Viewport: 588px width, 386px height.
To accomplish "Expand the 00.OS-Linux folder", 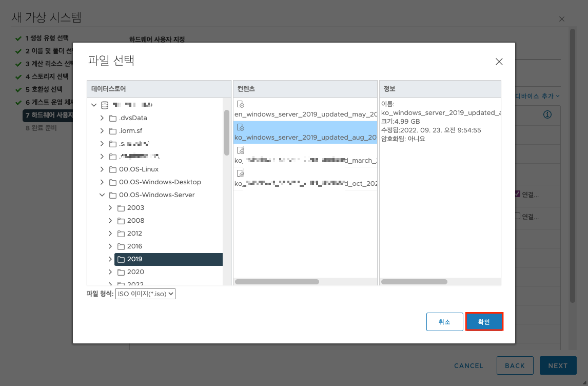I will click(102, 169).
